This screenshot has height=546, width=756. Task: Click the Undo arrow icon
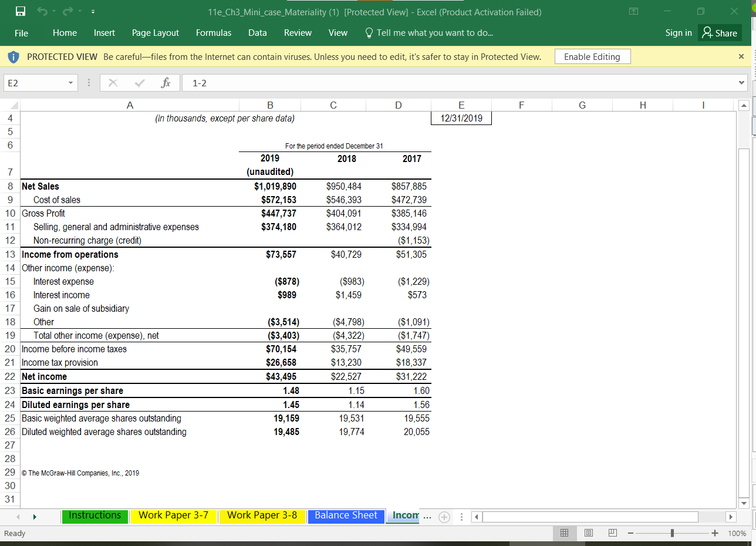[42, 11]
